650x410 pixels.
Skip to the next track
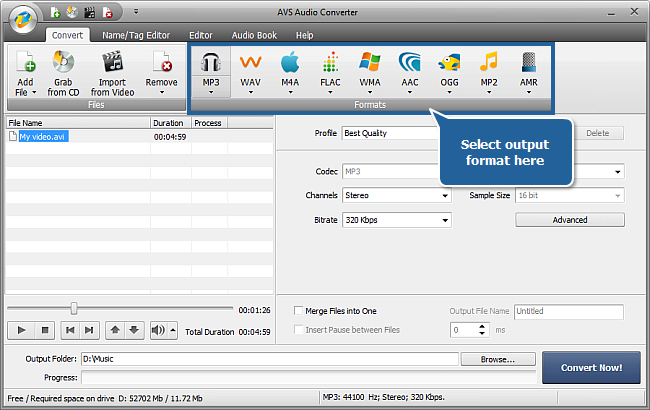tap(89, 330)
